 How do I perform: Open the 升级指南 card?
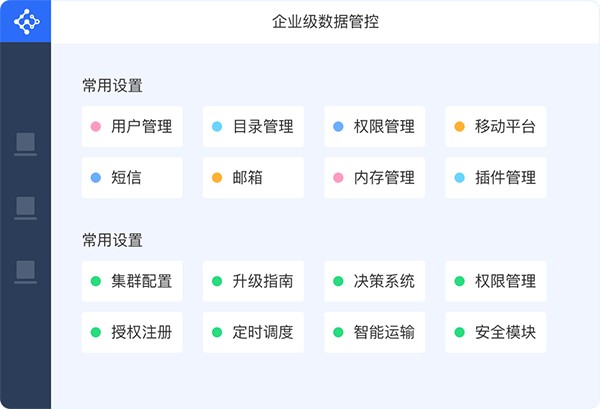pyautogui.click(x=253, y=281)
